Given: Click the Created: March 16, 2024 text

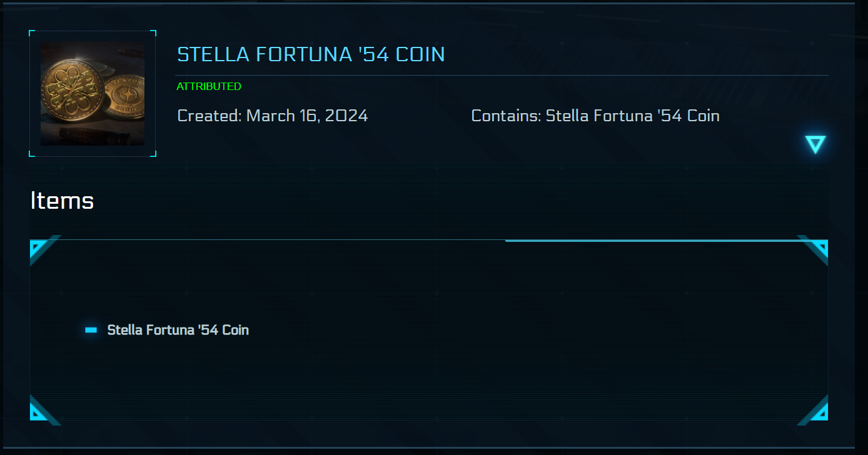Looking at the screenshot, I should [273, 116].
